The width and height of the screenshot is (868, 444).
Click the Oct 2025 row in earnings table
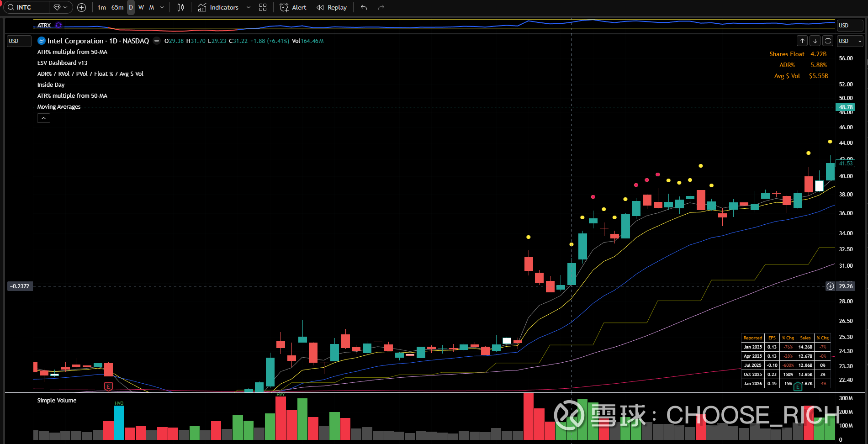pyautogui.click(x=786, y=375)
